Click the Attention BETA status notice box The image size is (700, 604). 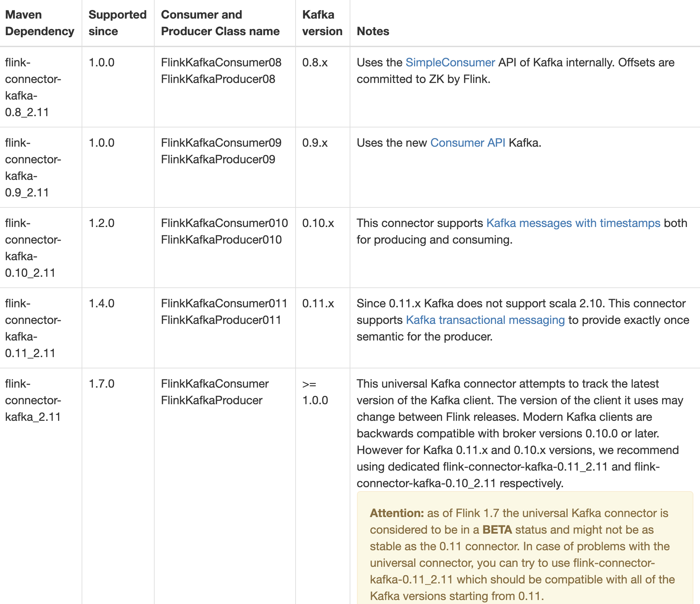point(524,554)
